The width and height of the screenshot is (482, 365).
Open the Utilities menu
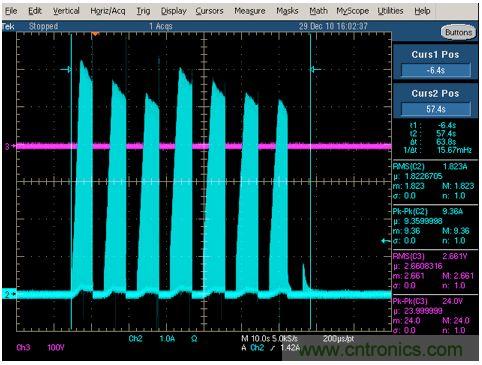pyautogui.click(x=390, y=11)
